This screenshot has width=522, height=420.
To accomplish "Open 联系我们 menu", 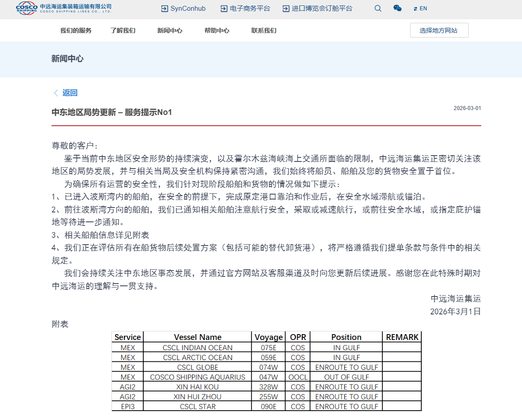I will coord(264,30).
